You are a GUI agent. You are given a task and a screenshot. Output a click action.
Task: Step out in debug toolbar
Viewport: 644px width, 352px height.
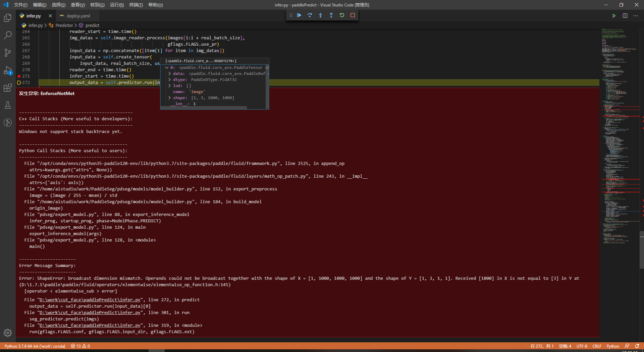[331, 15]
